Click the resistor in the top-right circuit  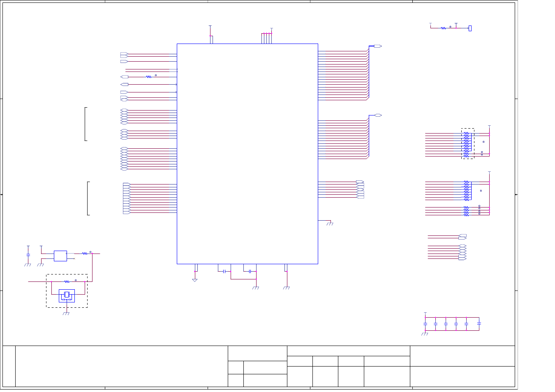[x=443, y=28]
